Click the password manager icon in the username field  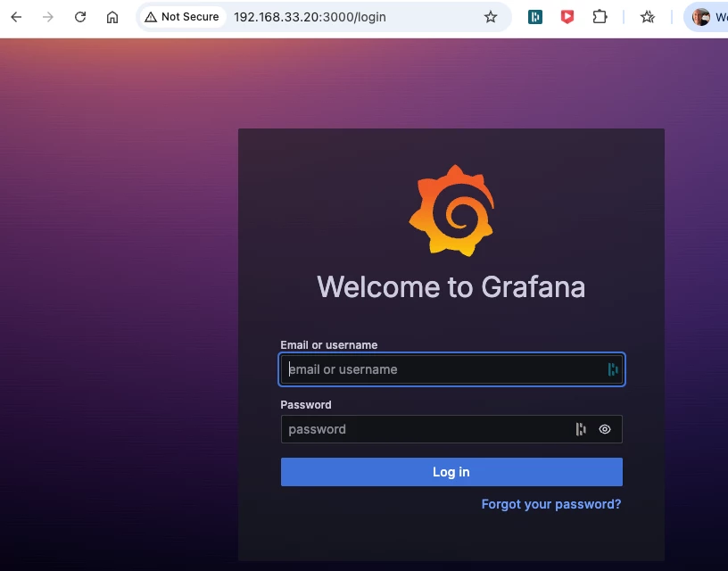pos(613,369)
